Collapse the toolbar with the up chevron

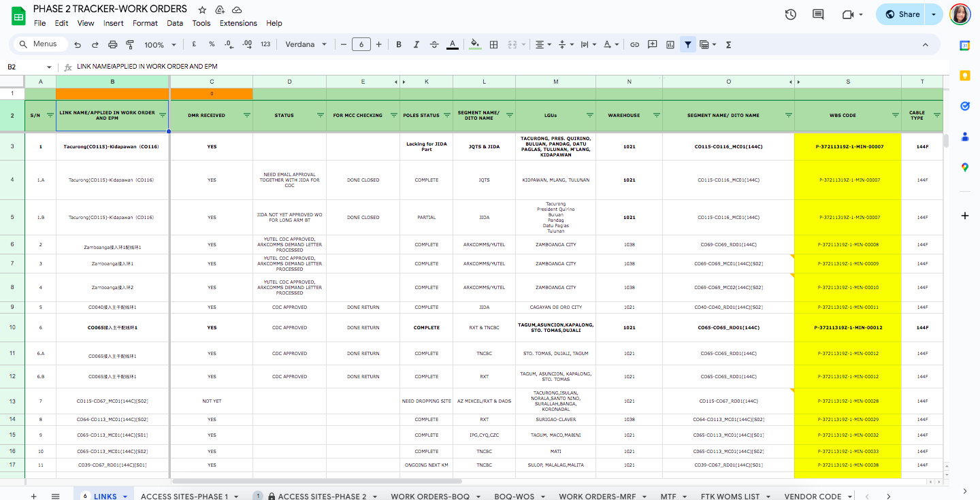point(926,44)
